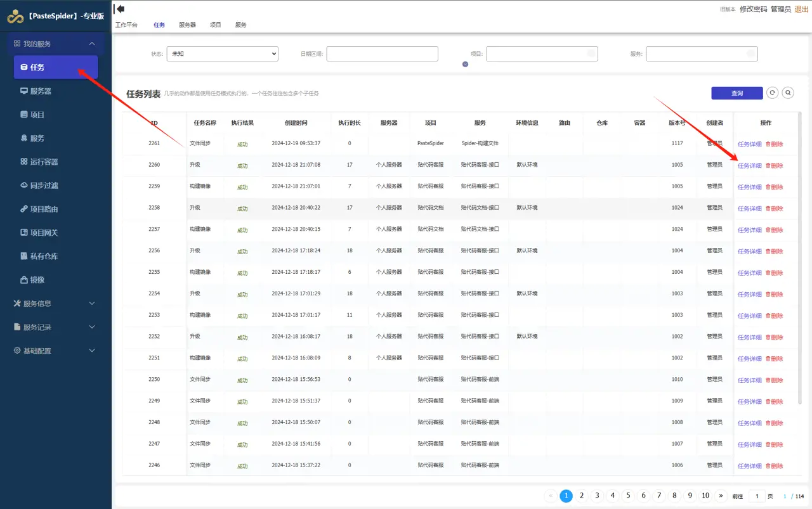Screen dimensions: 812x509
Task: Click the 执行结果 column header
Action: tap(242, 123)
